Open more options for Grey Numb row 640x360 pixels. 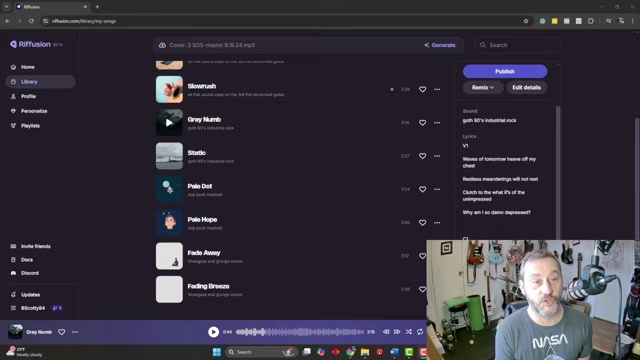tap(437, 122)
